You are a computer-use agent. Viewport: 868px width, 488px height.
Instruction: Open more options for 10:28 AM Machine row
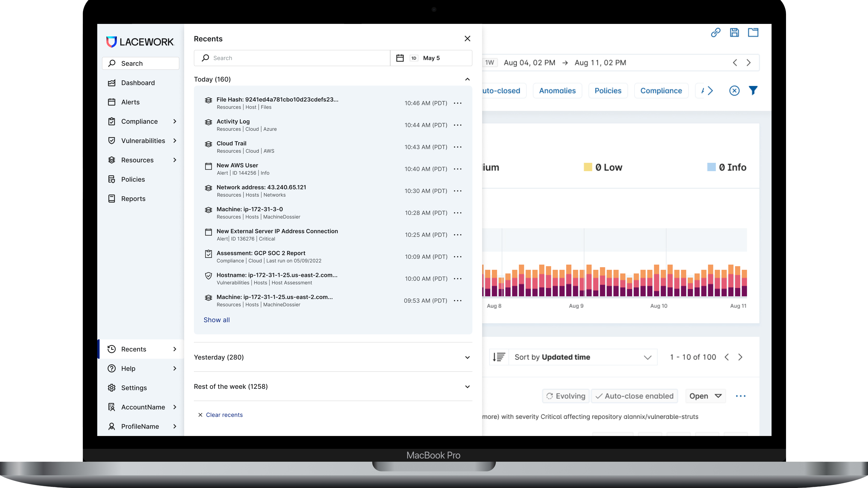(458, 213)
